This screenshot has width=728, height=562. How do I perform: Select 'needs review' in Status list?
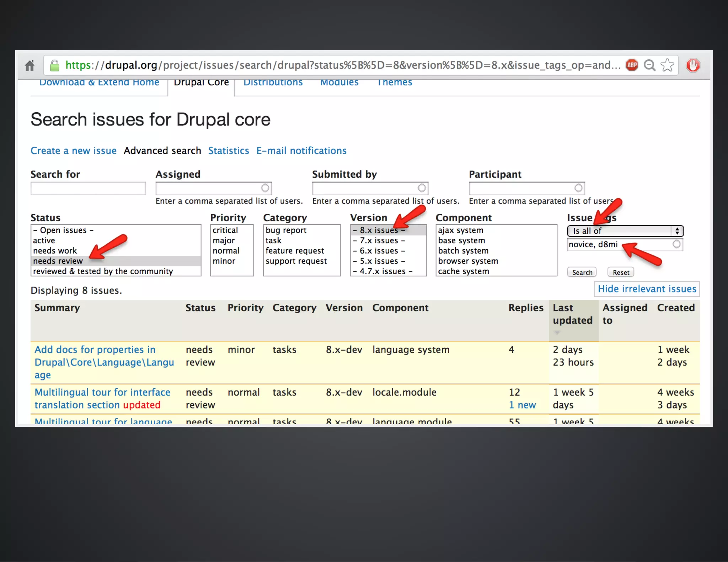point(58,261)
